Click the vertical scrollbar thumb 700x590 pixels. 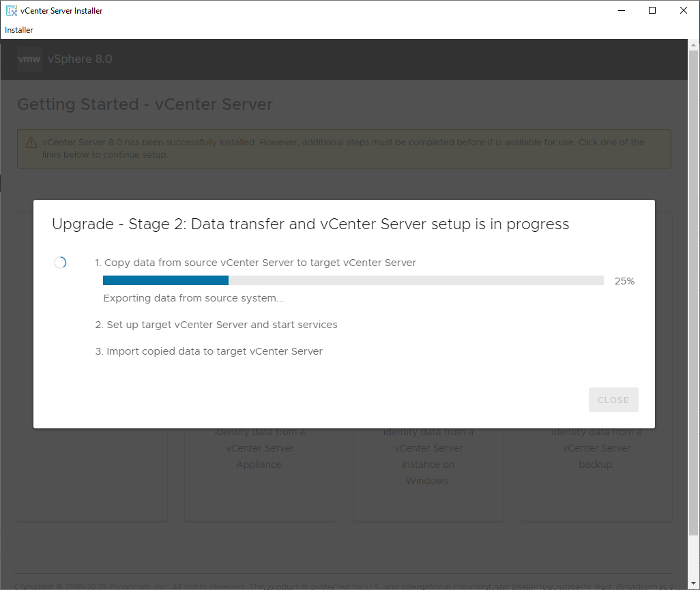(694, 293)
